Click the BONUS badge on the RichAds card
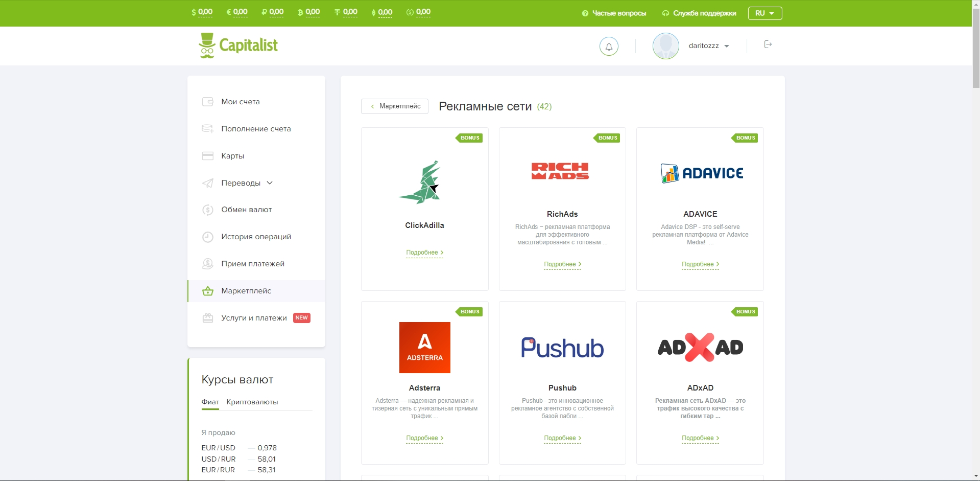This screenshot has width=980, height=481. click(607, 138)
